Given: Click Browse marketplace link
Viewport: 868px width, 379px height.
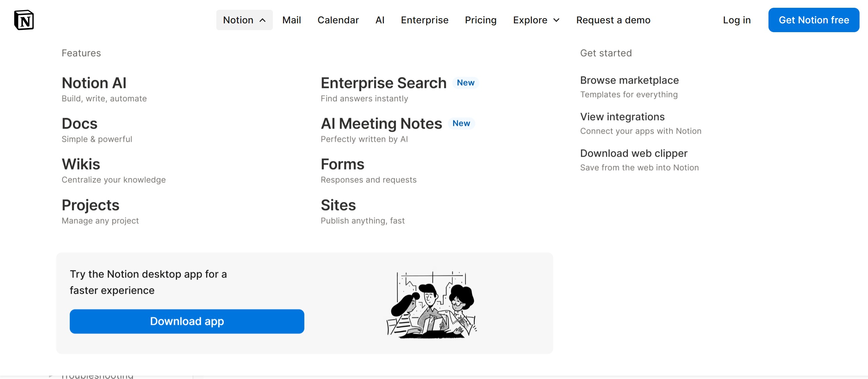Looking at the screenshot, I should pos(629,87).
